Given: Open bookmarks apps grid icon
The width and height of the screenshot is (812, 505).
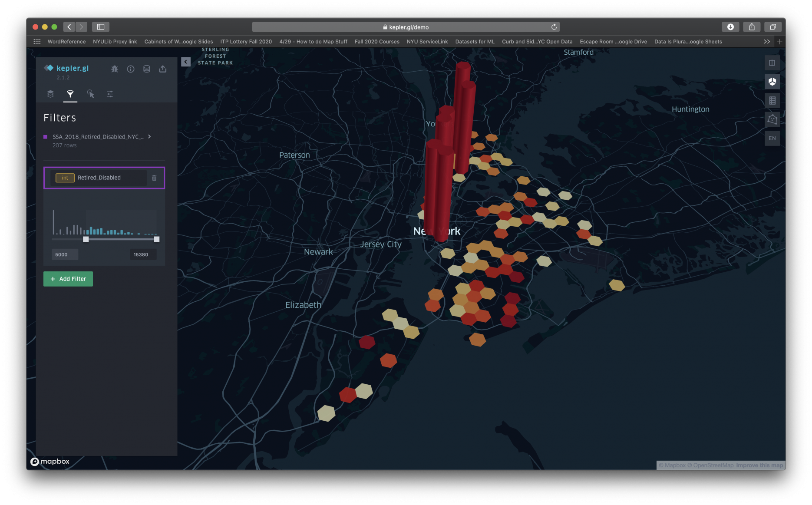Looking at the screenshot, I should point(37,42).
